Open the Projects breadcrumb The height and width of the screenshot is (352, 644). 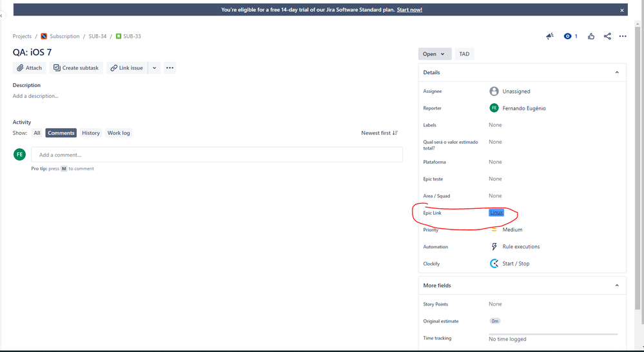[x=22, y=36]
